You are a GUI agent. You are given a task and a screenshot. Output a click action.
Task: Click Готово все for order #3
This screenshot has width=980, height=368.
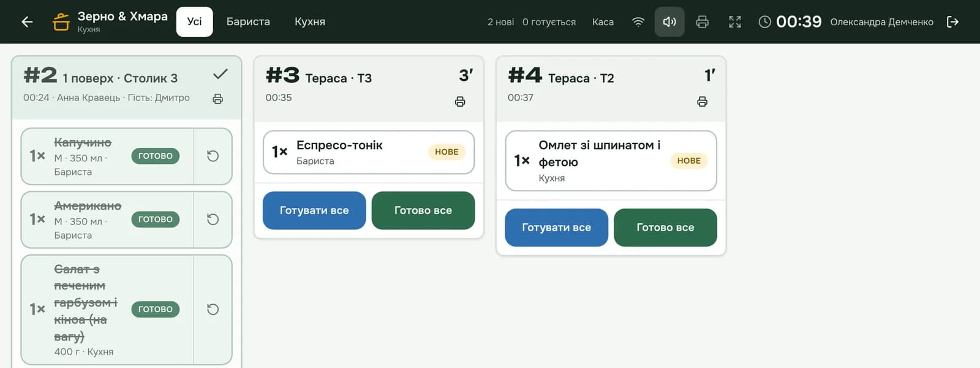click(423, 210)
